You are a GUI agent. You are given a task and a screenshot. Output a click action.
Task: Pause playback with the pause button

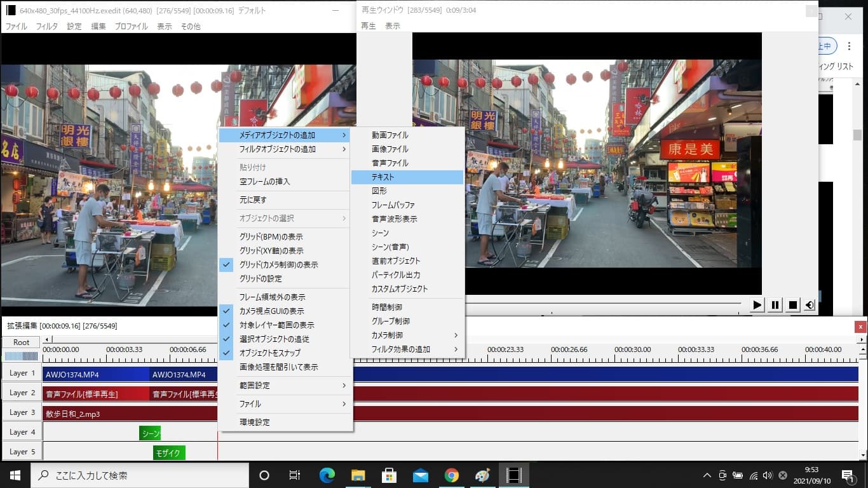click(775, 305)
